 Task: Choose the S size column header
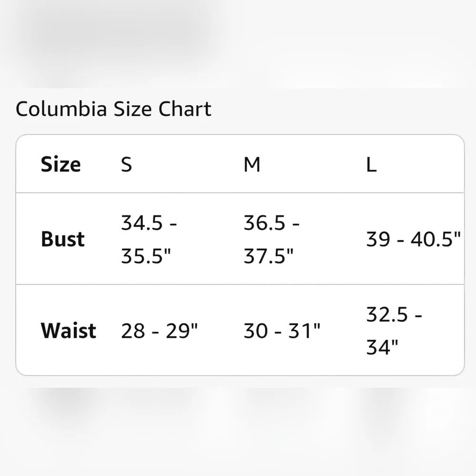coord(126,165)
